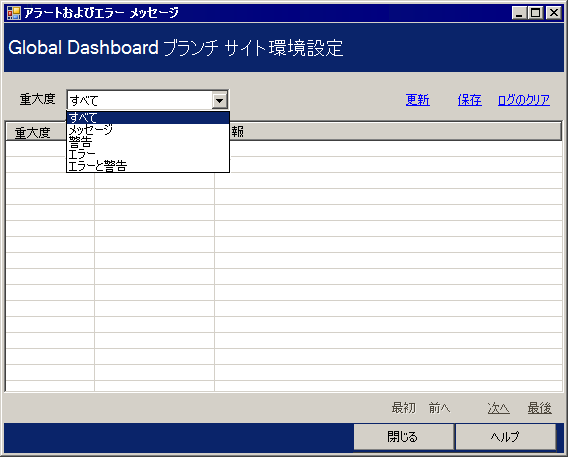This screenshot has width=568, height=457.
Task: Open help with ヘルプ button
Action: click(505, 437)
